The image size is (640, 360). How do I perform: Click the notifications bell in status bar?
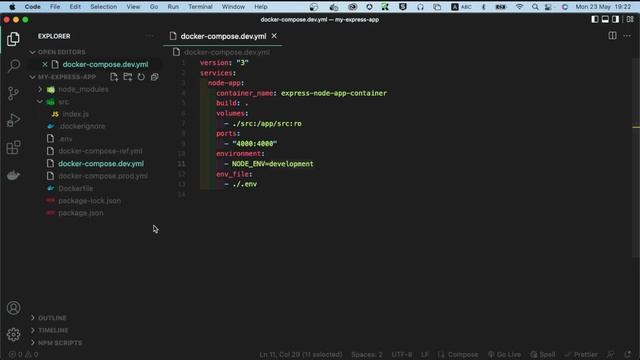click(628, 354)
